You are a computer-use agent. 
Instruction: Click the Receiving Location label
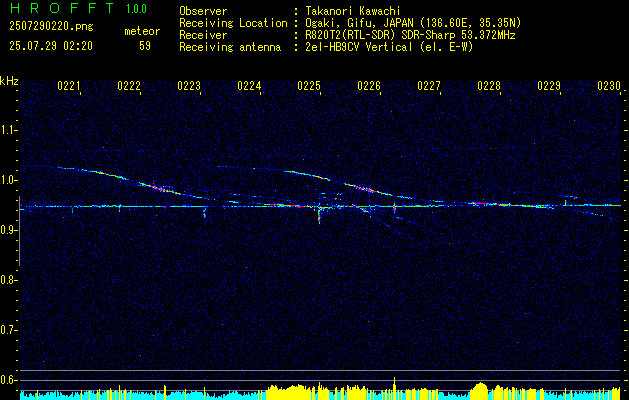coord(233,23)
